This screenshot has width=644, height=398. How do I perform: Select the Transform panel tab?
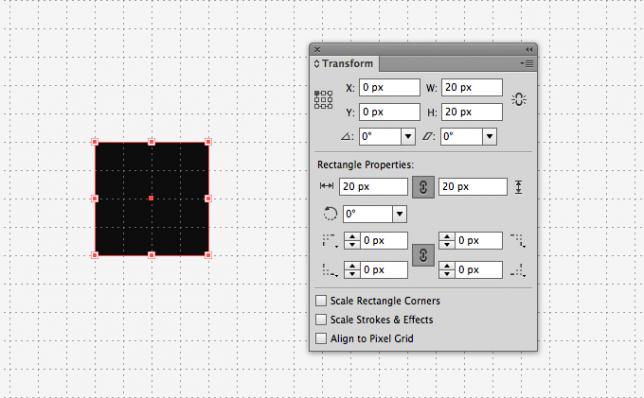point(344,64)
